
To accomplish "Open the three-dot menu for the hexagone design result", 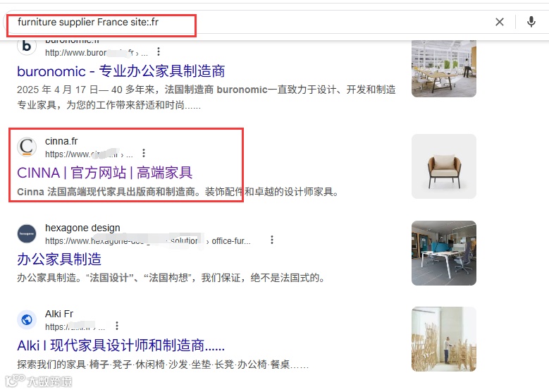I will click(x=272, y=240).
